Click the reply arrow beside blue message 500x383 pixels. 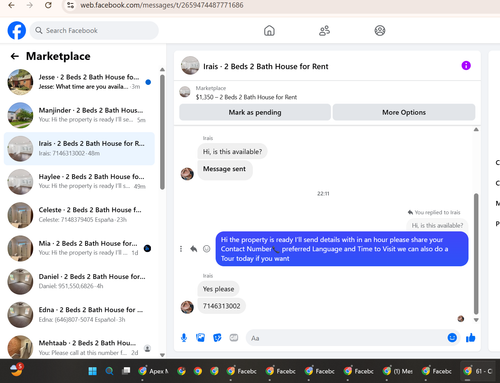click(194, 249)
